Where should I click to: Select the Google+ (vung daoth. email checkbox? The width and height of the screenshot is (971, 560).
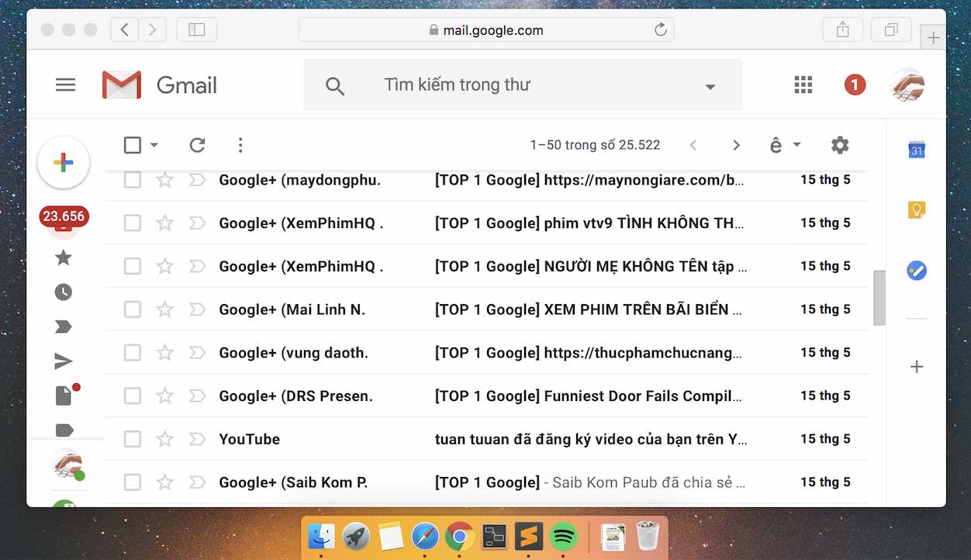(133, 353)
